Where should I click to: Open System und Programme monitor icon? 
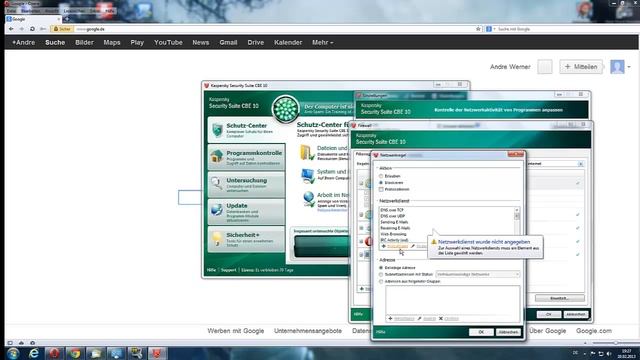(307, 176)
